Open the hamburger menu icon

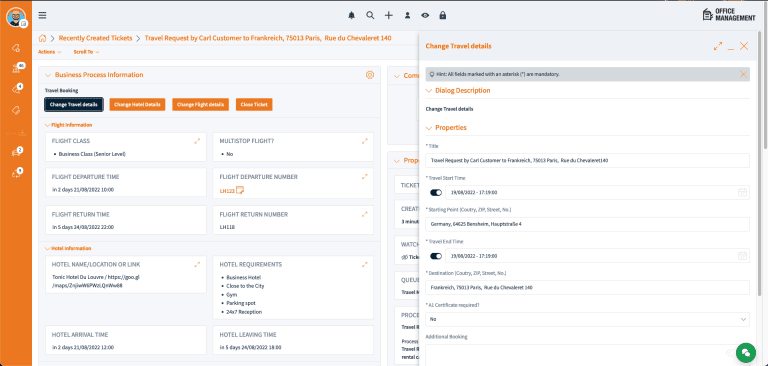43,15
